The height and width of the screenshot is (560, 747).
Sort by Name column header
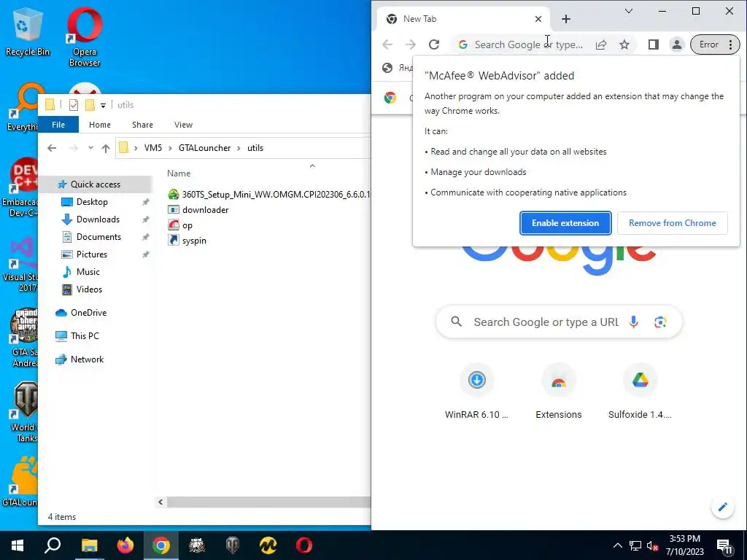(x=179, y=174)
